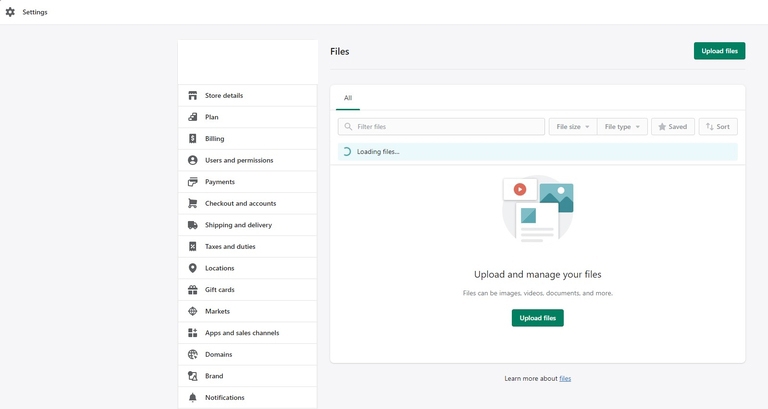Click the Gift cards present icon

[x=193, y=290]
